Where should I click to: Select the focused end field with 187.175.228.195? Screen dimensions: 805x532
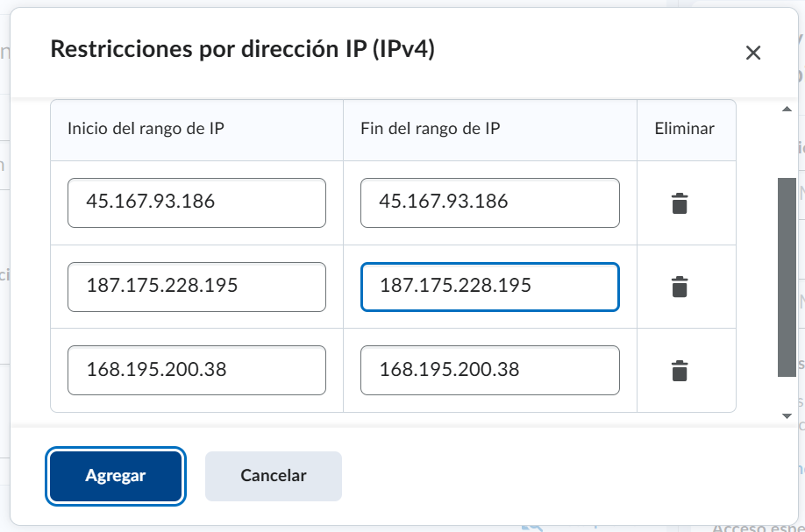[489, 287]
